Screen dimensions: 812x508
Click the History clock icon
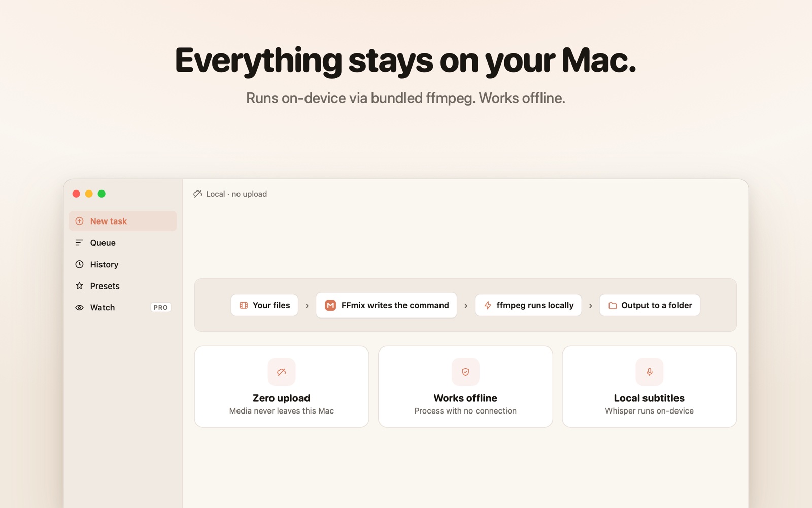click(79, 264)
